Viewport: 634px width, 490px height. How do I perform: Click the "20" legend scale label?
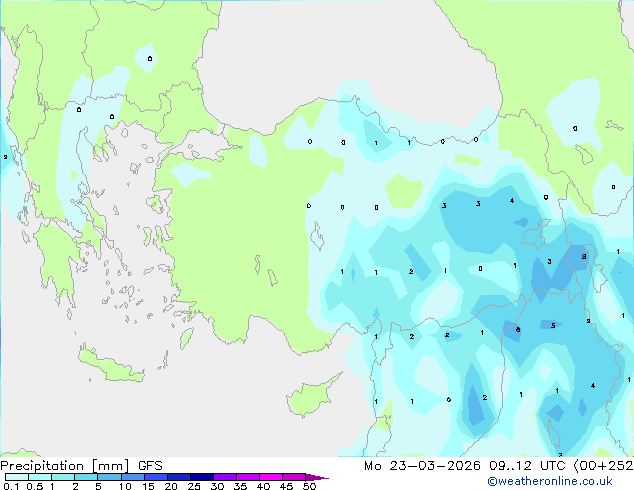point(171,486)
